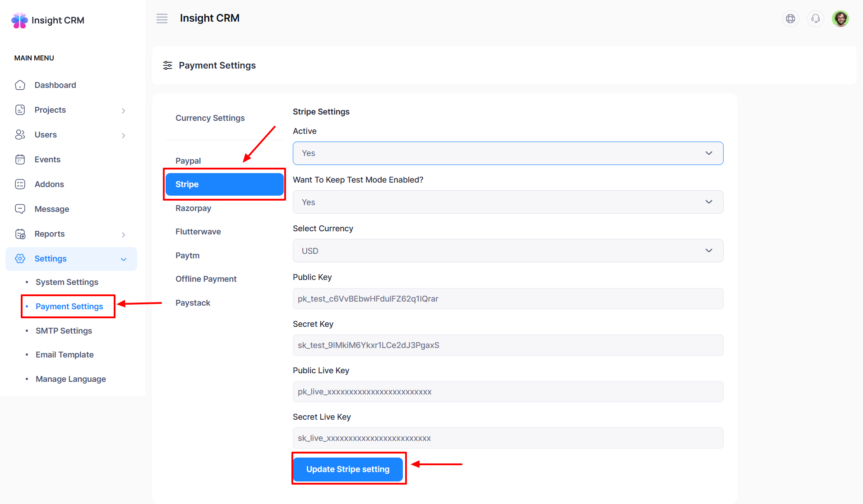Click the Addons sidebar icon
The image size is (863, 504).
[20, 184]
